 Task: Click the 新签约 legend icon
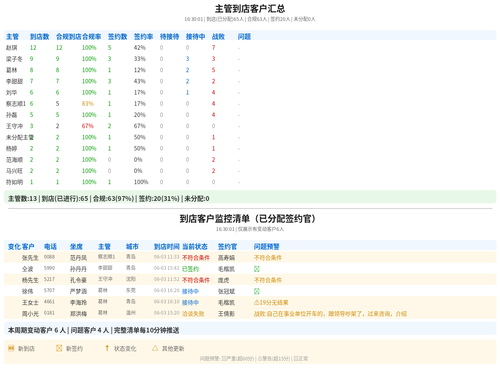[x=59, y=348]
